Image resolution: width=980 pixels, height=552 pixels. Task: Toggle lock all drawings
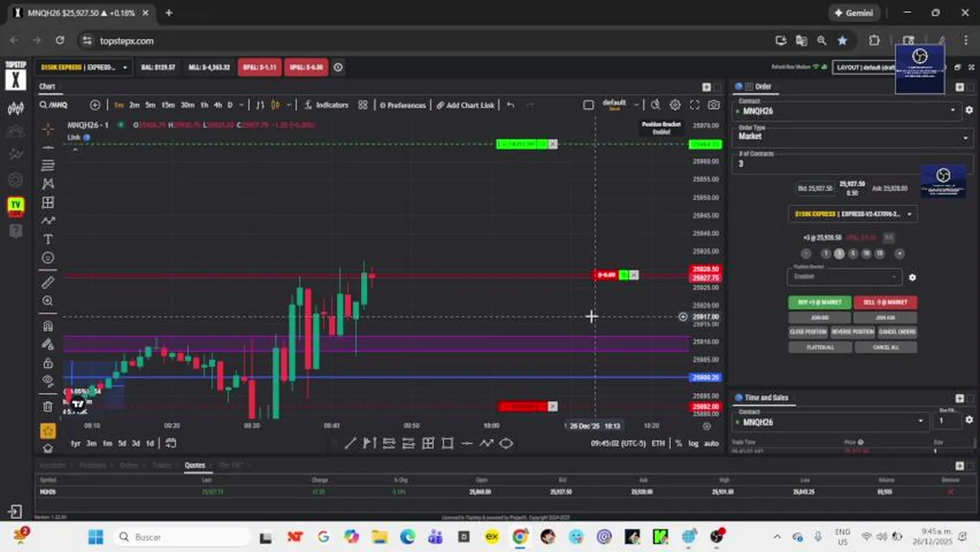48,363
